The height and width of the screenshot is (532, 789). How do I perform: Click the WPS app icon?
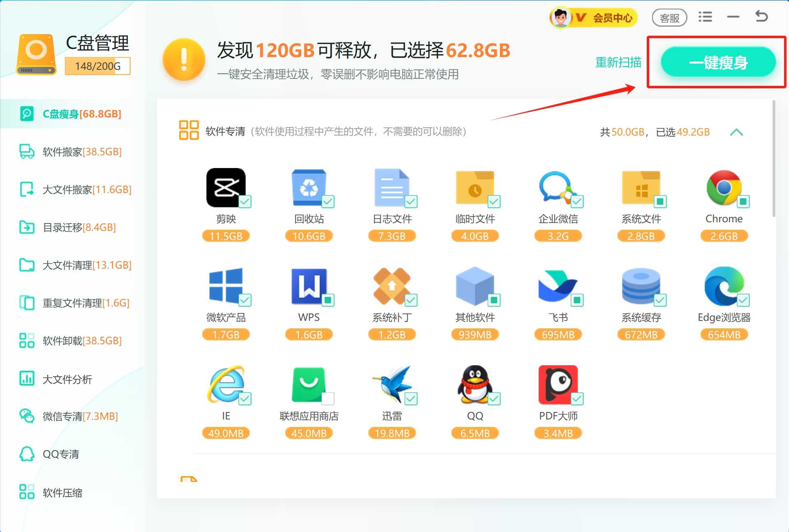pyautogui.click(x=309, y=286)
